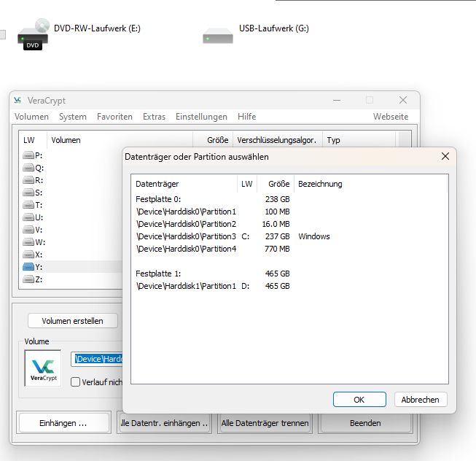Viewport: 476px width, 461px height.
Task: Select drive slot U: icon
Action: pyautogui.click(x=28, y=217)
